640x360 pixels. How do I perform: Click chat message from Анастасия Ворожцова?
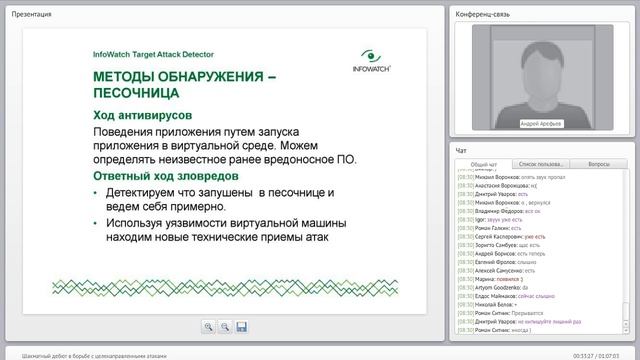[x=497, y=186]
